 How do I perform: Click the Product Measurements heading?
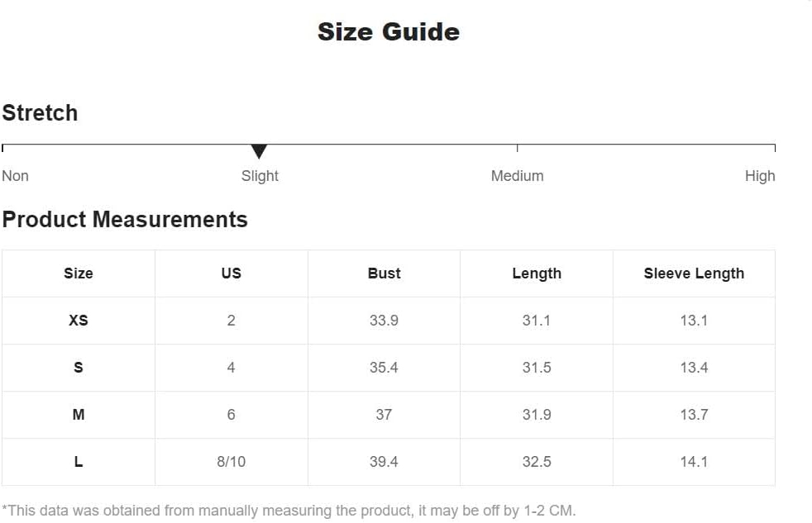coord(125,220)
